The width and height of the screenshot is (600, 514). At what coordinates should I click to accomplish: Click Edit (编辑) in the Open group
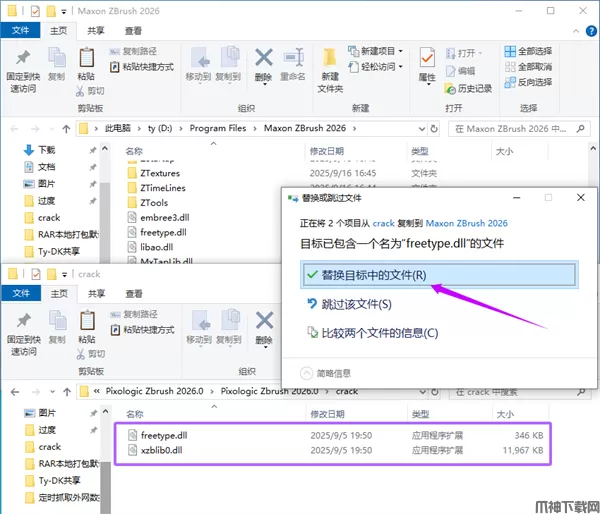[461, 71]
